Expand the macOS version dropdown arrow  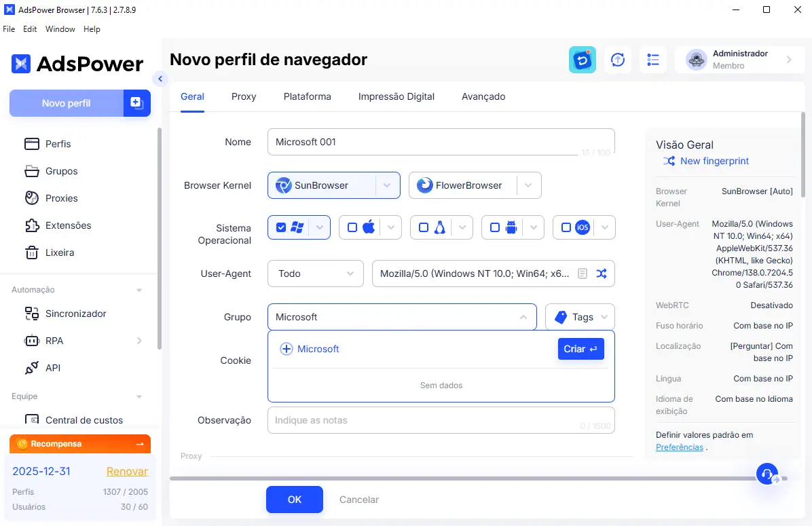391,227
